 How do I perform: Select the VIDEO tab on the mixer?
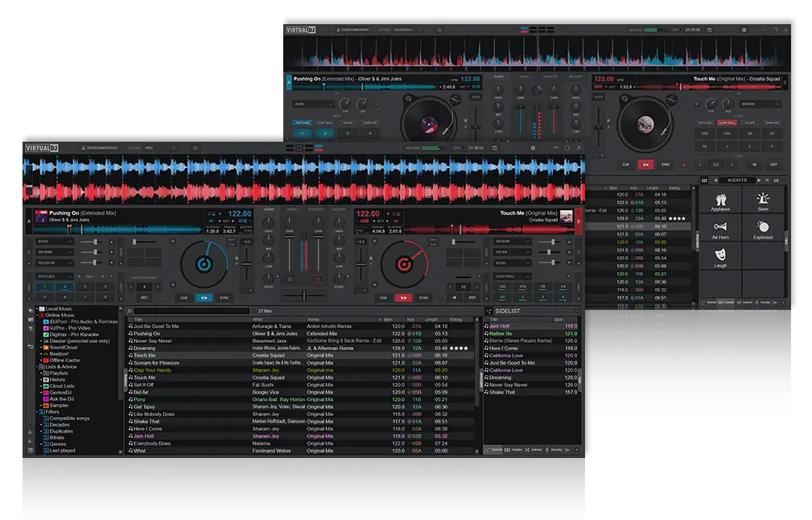coord(292,209)
